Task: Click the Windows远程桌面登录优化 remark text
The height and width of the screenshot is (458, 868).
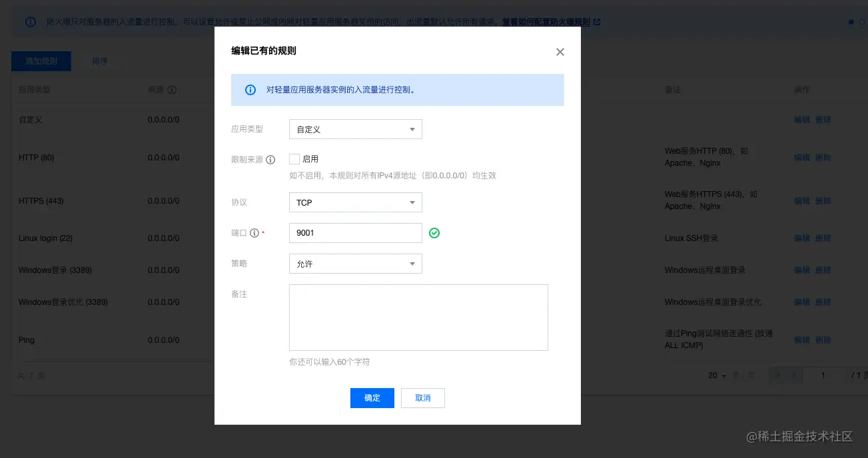Action: 713,302
